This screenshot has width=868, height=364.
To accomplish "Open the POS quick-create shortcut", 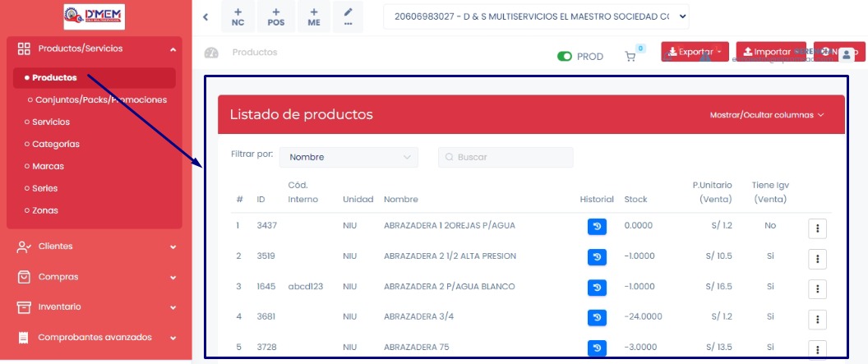I will (x=276, y=16).
